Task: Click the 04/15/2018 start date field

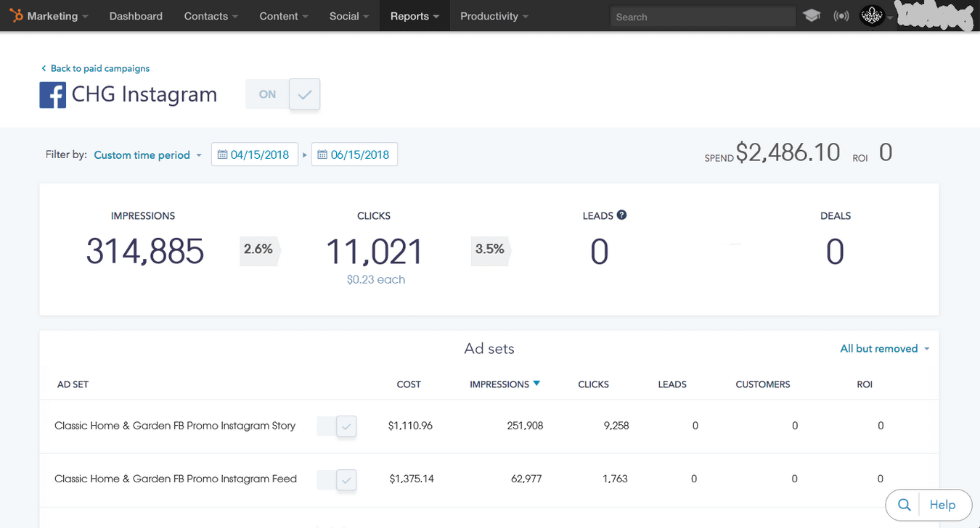Action: [x=255, y=154]
